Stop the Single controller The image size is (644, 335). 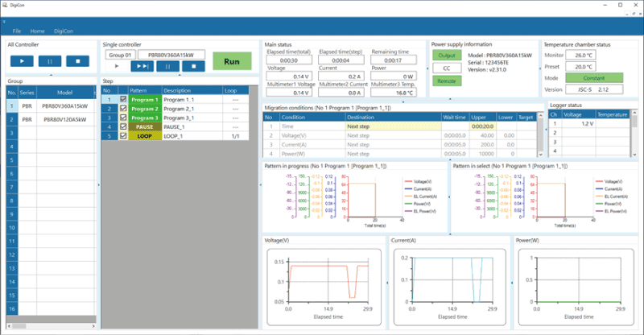[x=192, y=66]
